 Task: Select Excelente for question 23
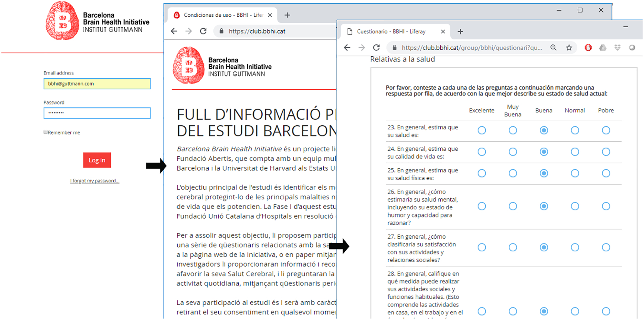[x=482, y=131]
